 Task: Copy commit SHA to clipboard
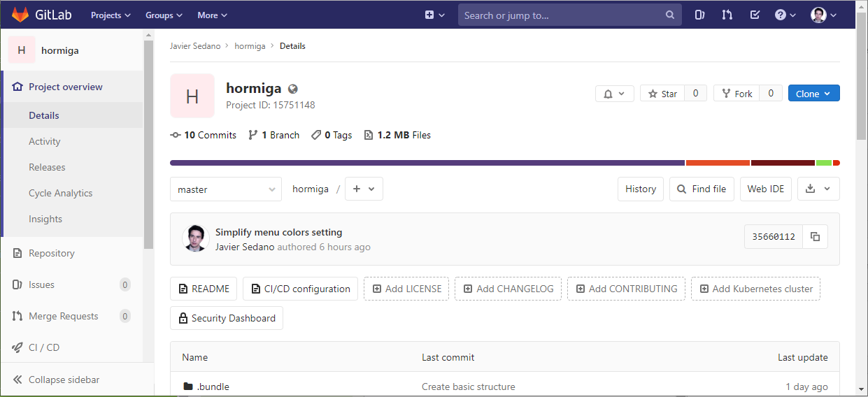click(815, 236)
